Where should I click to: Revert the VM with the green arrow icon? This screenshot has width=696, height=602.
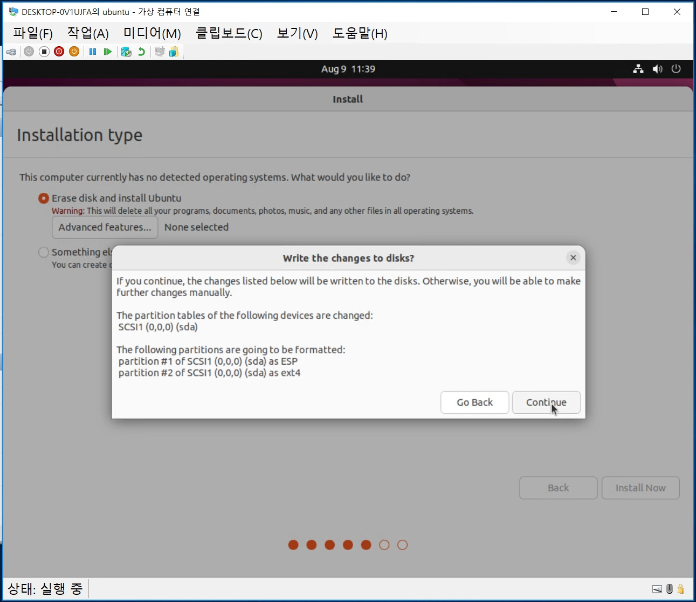tap(141, 51)
